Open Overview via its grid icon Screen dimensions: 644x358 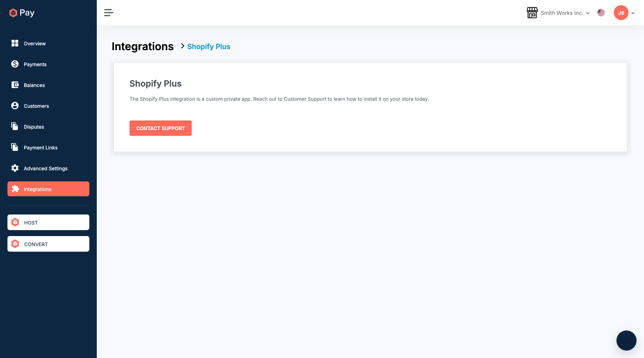(15, 43)
